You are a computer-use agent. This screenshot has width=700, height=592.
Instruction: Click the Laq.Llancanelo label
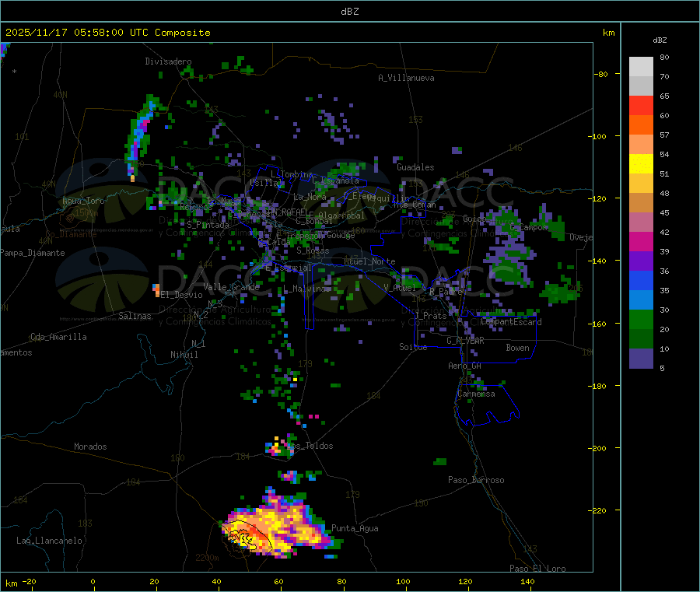click(x=50, y=541)
